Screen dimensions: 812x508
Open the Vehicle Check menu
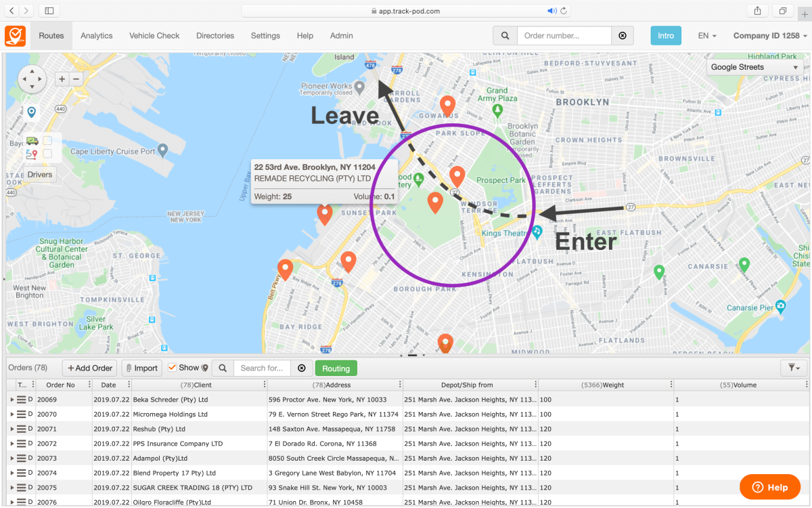point(154,36)
